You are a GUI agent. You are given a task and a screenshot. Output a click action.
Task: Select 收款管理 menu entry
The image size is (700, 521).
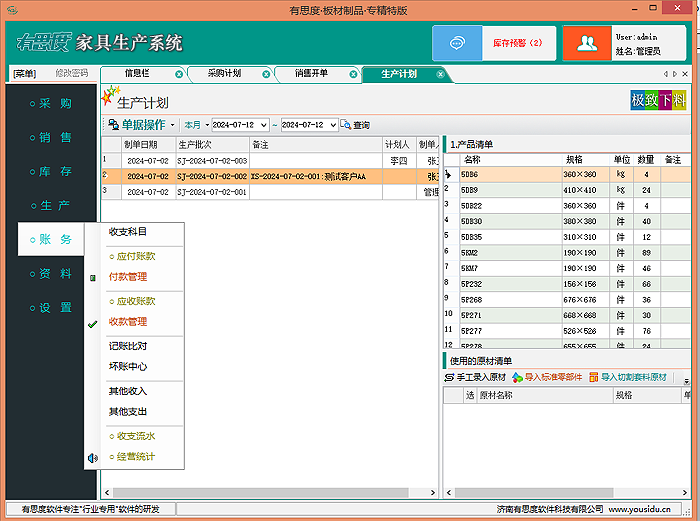[128, 322]
